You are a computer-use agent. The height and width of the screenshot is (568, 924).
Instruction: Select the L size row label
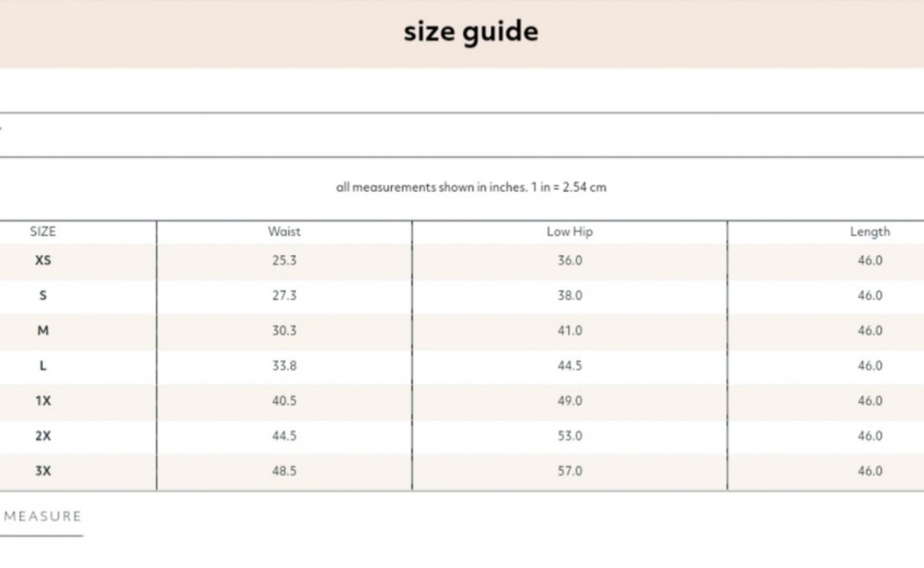[x=43, y=366]
